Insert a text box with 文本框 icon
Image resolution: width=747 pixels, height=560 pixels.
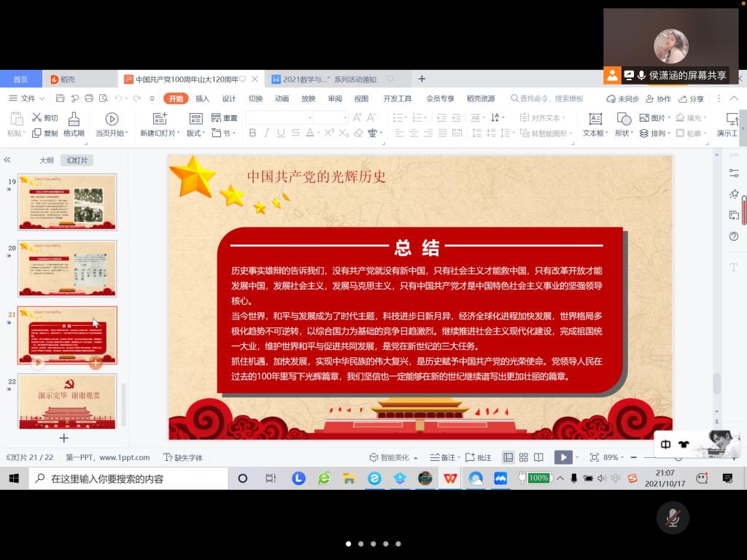coord(595,119)
